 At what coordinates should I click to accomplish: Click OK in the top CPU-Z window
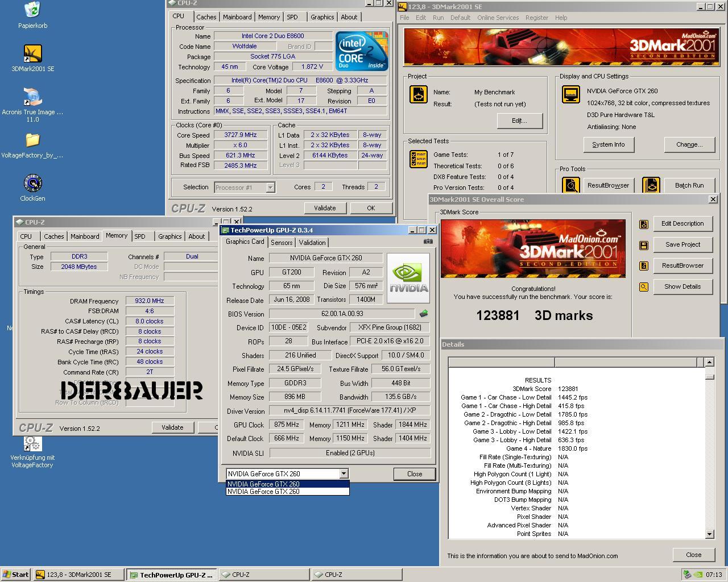coord(371,208)
